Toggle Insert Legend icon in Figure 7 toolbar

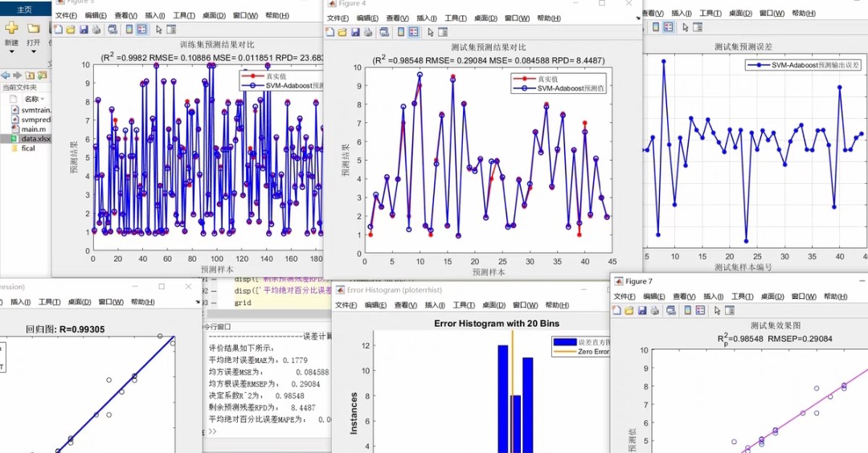(x=700, y=310)
